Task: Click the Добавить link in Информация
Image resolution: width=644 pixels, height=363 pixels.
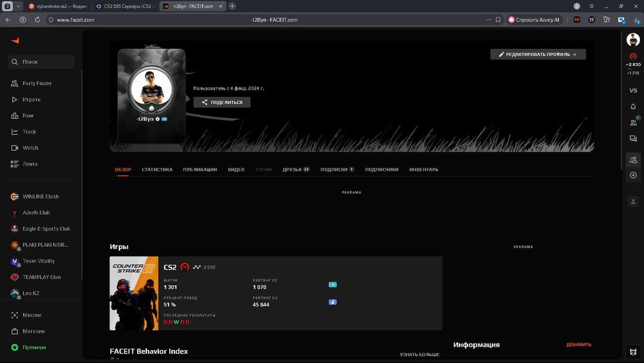Action: [579, 344]
